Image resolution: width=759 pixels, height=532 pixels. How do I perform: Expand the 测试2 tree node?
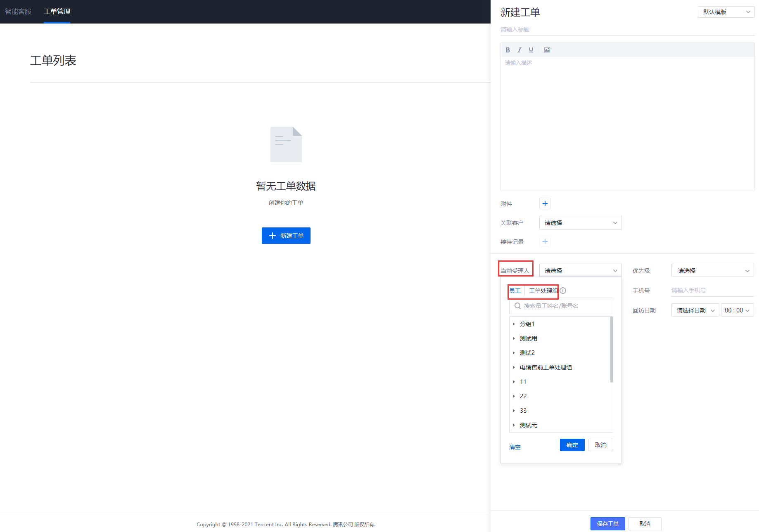coord(514,353)
